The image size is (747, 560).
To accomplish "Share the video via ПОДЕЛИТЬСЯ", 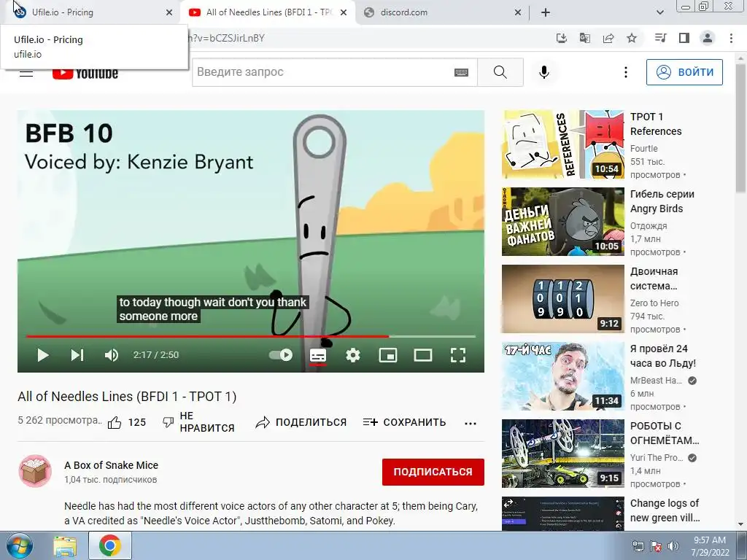I will [301, 422].
